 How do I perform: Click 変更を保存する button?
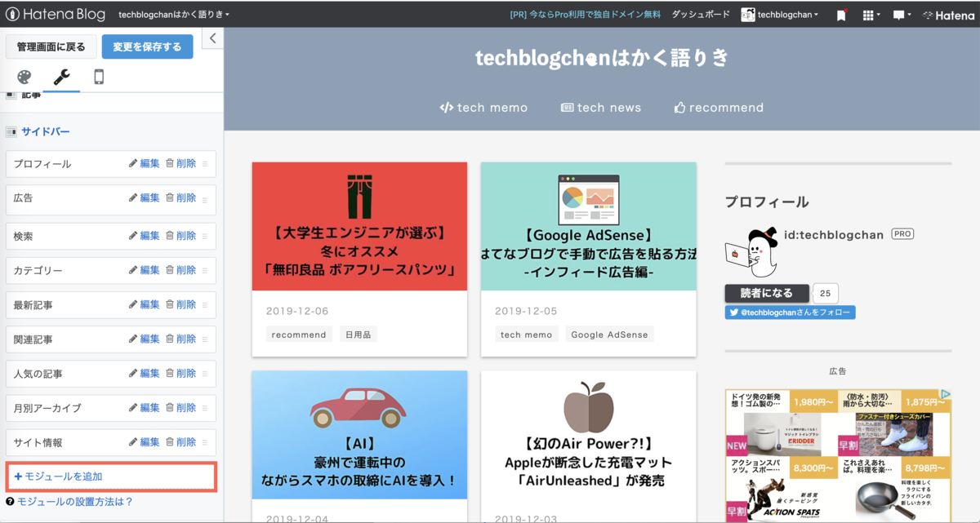(x=147, y=47)
